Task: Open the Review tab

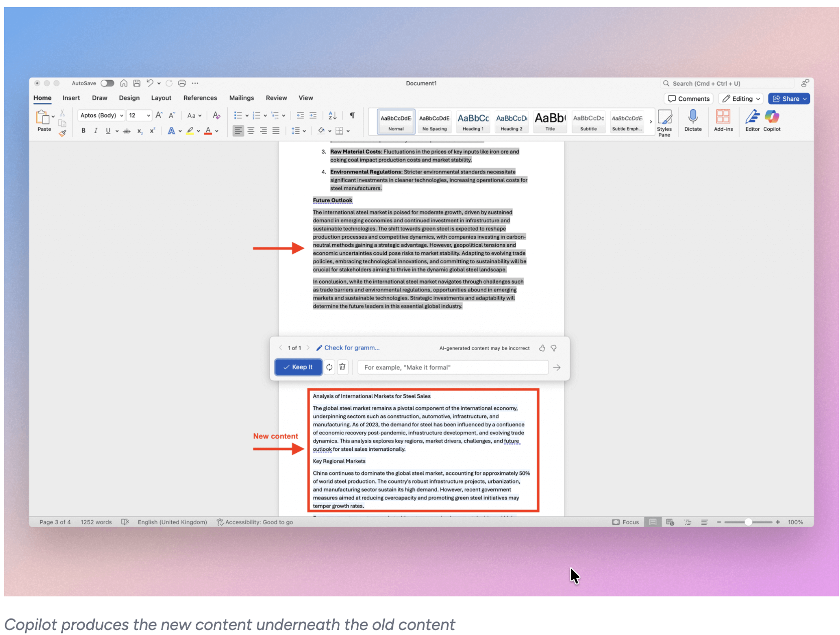Action: pyautogui.click(x=276, y=98)
